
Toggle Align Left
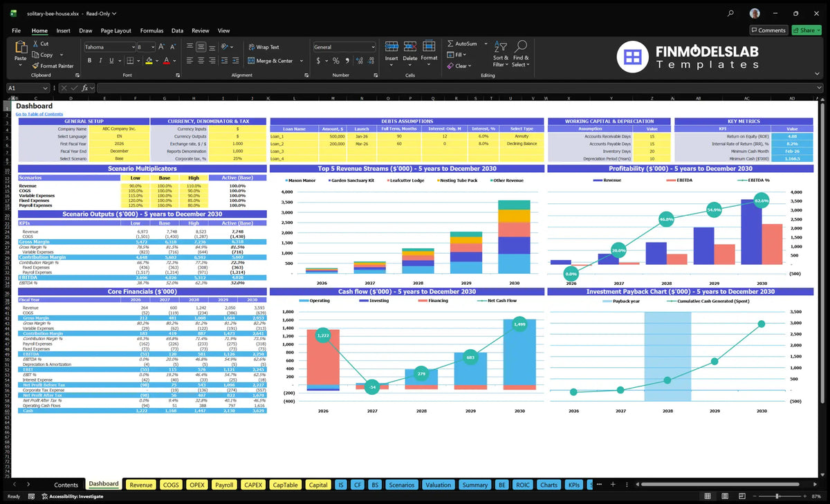(x=190, y=61)
